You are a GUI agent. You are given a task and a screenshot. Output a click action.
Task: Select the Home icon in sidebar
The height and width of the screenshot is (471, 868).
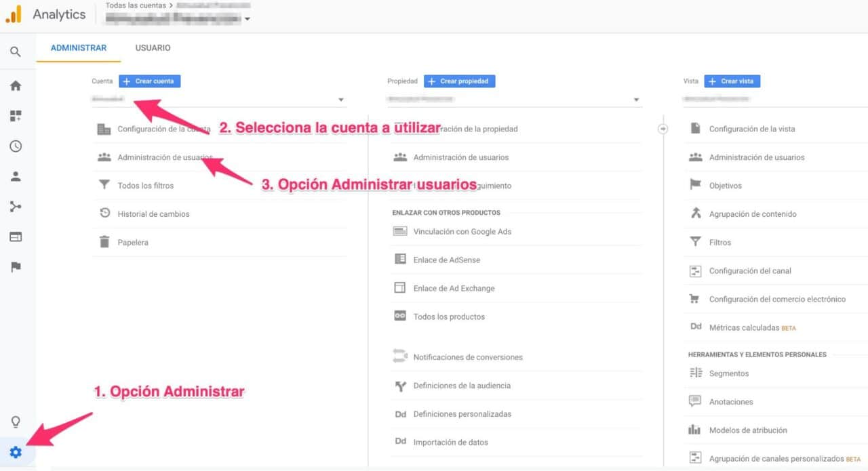pos(16,85)
